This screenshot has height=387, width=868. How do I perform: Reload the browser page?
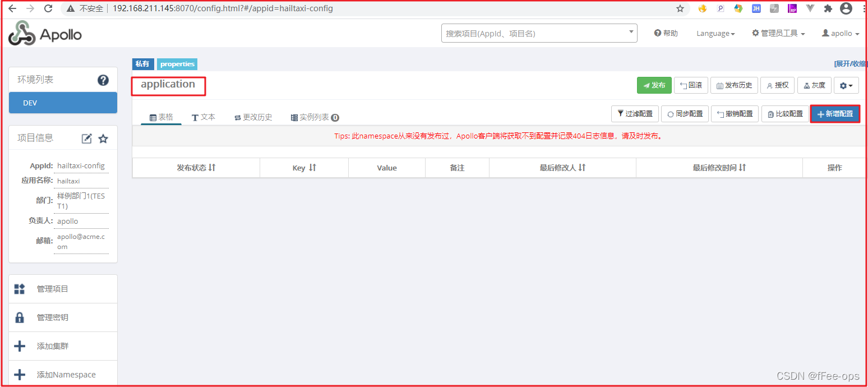tap(48, 8)
